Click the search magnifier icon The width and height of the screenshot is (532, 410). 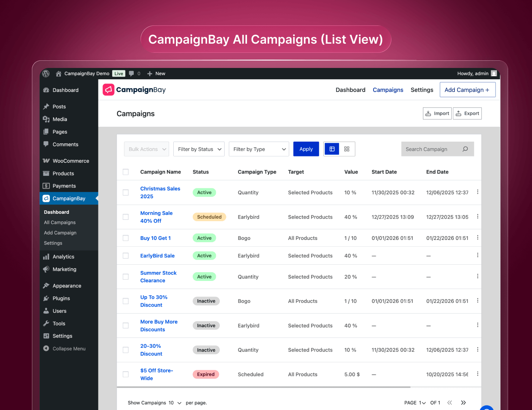click(465, 149)
